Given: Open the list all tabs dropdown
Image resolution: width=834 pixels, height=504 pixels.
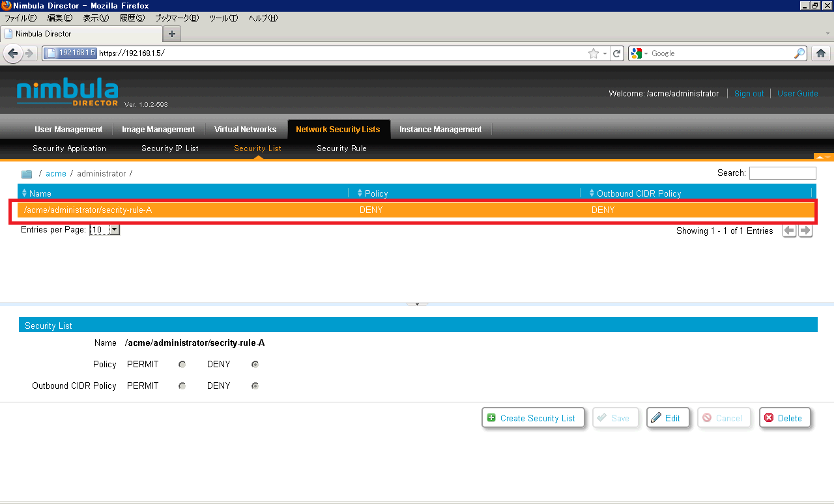Looking at the screenshot, I should click(827, 33).
